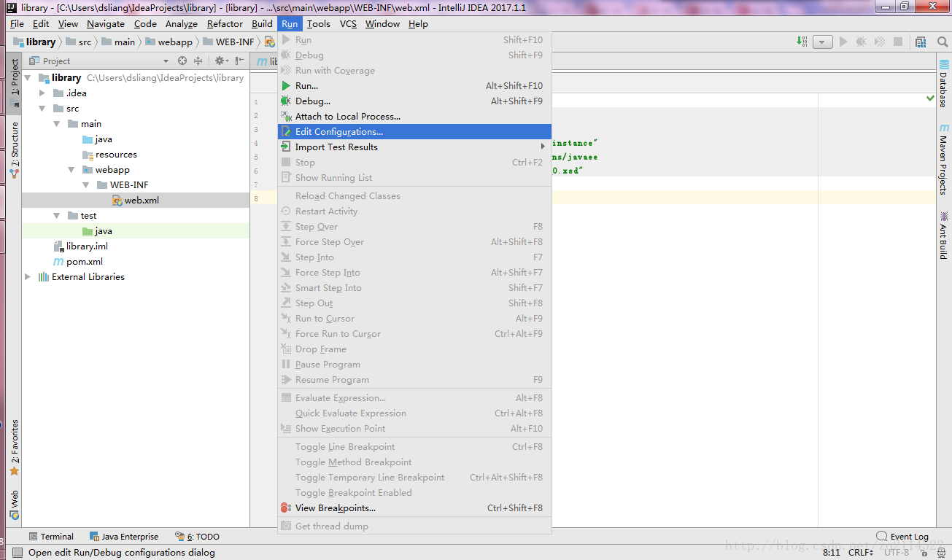Collapse the library root node
The image size is (952, 560).
pyautogui.click(x=28, y=77)
